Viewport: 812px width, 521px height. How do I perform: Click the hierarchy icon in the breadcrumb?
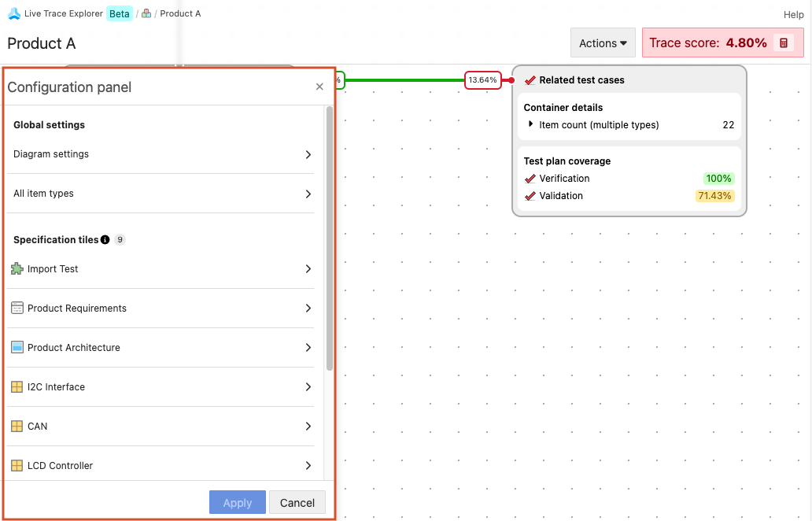click(x=146, y=13)
